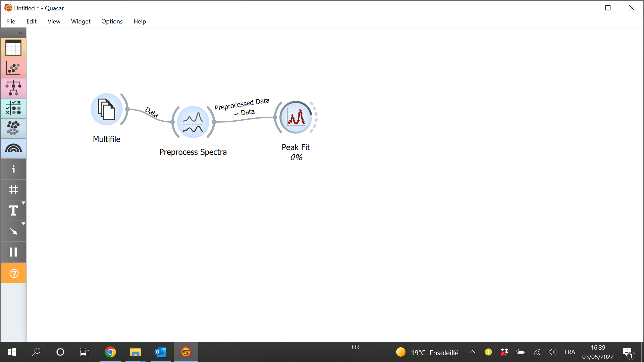This screenshot has height=362, width=644.
Task: Open the Widget menu
Action: [80, 21]
